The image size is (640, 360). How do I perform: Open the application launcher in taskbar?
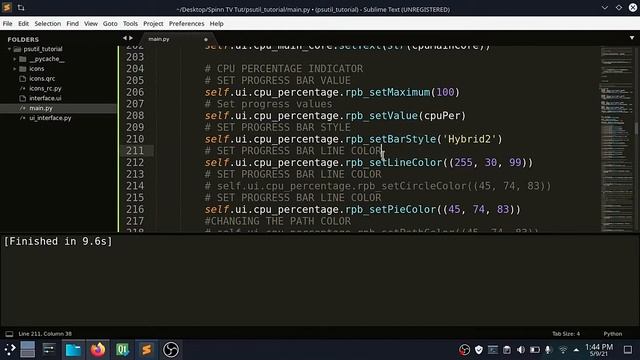click(x=10, y=349)
